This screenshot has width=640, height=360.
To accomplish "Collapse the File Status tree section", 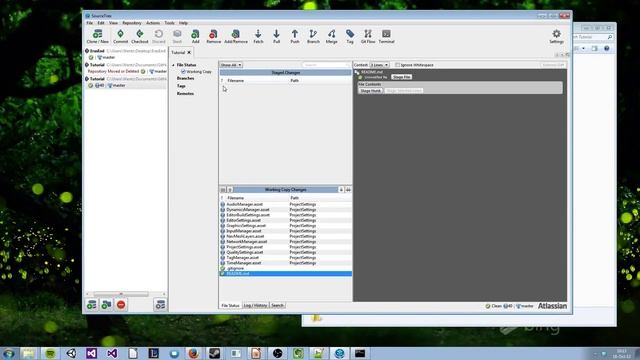I will [x=173, y=65].
